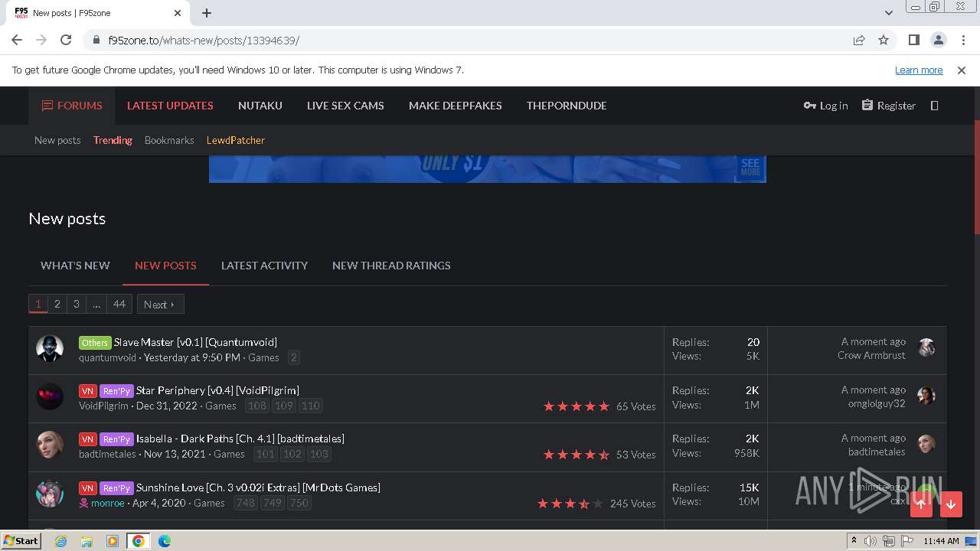The image size is (980, 551).
Task: Click the scroll-to-bottom red arrow
Action: point(951,504)
